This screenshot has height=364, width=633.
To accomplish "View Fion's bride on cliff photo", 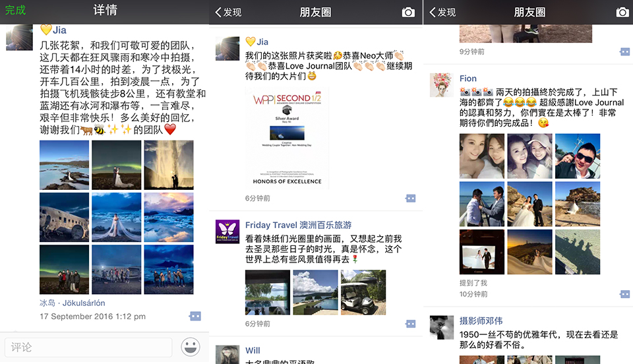I will pos(578,204).
